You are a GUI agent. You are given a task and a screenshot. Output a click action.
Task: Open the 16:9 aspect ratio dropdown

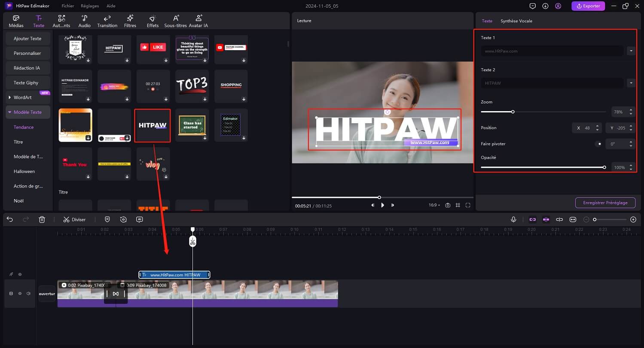434,205
